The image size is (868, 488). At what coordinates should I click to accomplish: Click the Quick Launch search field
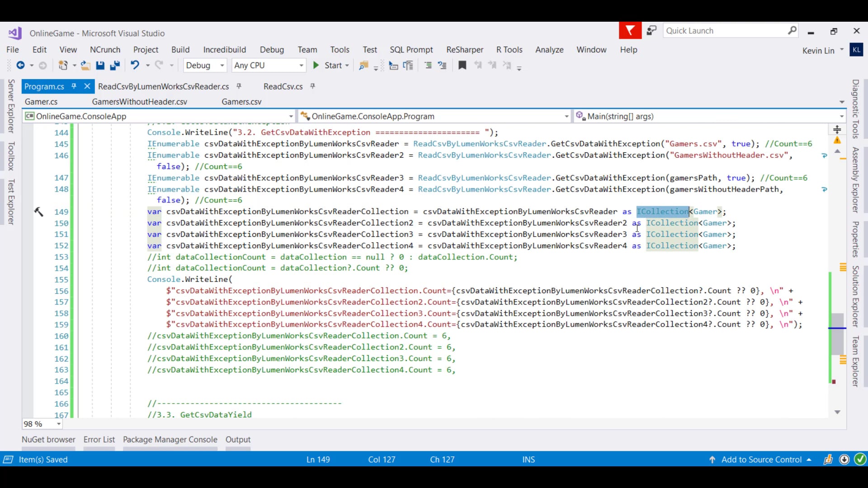point(723,31)
